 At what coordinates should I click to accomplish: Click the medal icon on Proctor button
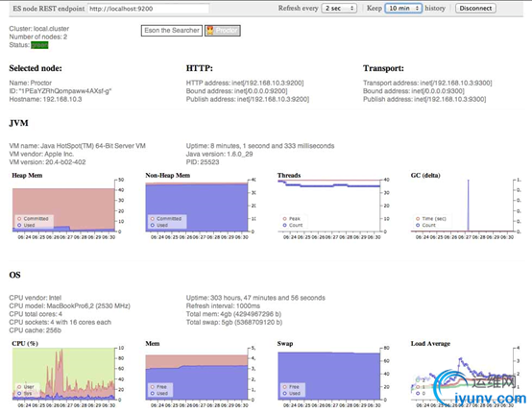click(210, 31)
